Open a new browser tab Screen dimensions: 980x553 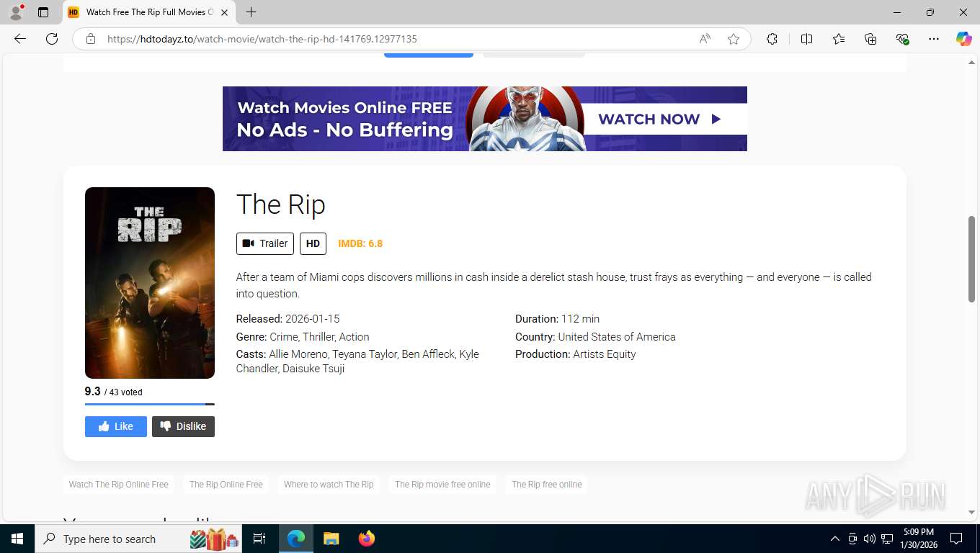click(251, 12)
